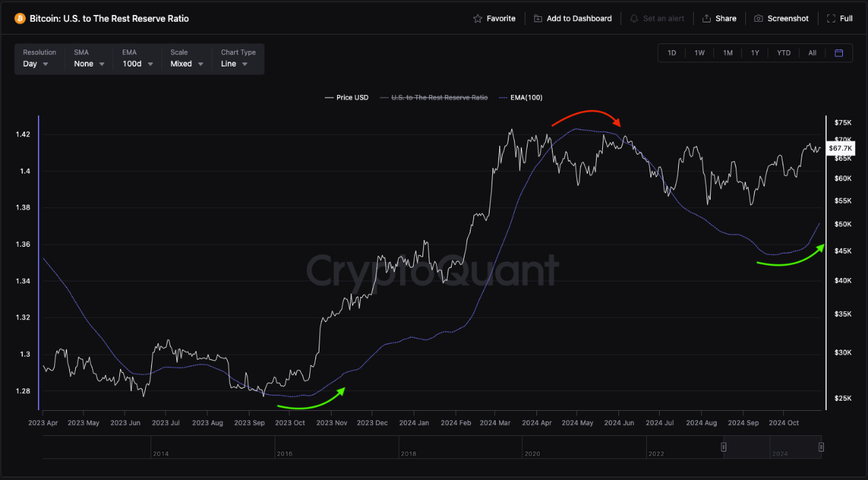The height and width of the screenshot is (480, 868).
Task: Click the Screenshot camera icon
Action: [x=758, y=18]
